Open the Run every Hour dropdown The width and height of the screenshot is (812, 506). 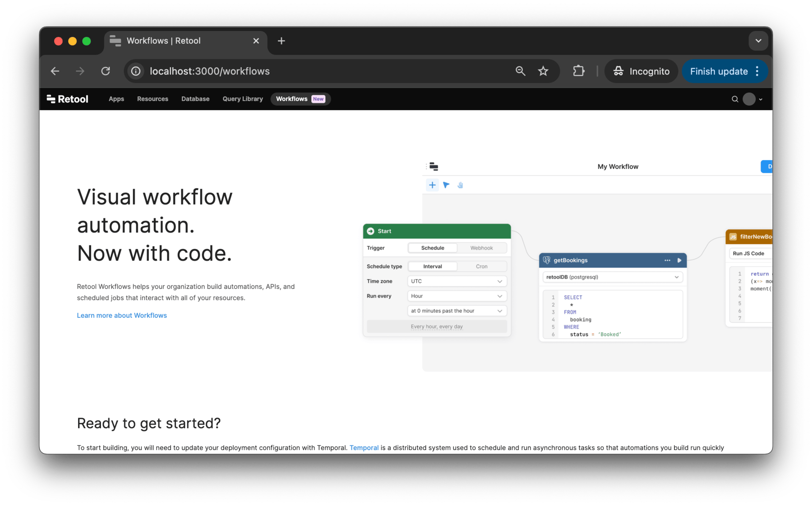click(457, 296)
